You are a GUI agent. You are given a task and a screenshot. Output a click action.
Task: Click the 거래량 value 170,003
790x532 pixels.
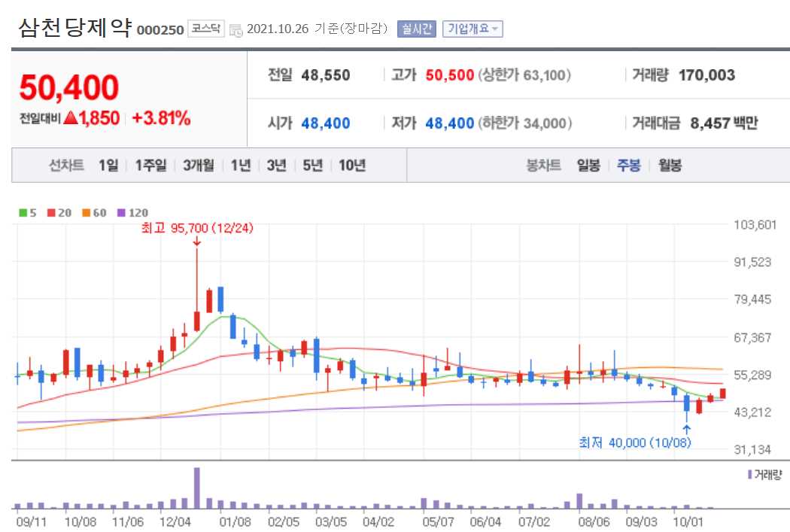(706, 75)
